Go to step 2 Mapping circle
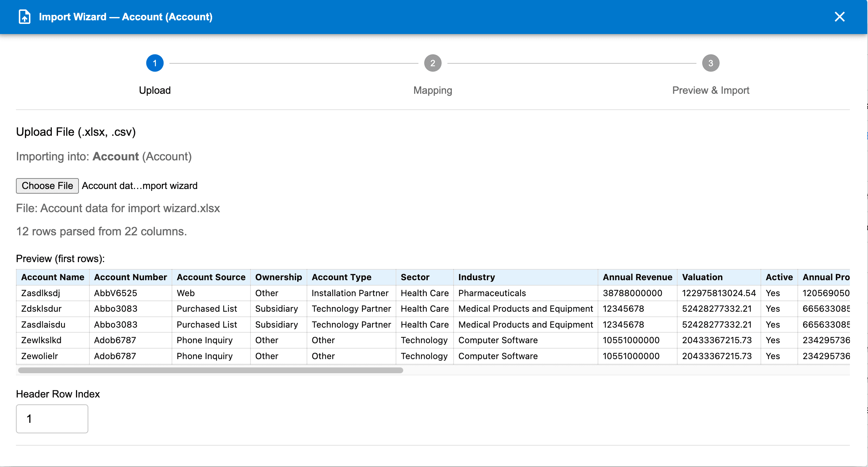 pos(433,63)
